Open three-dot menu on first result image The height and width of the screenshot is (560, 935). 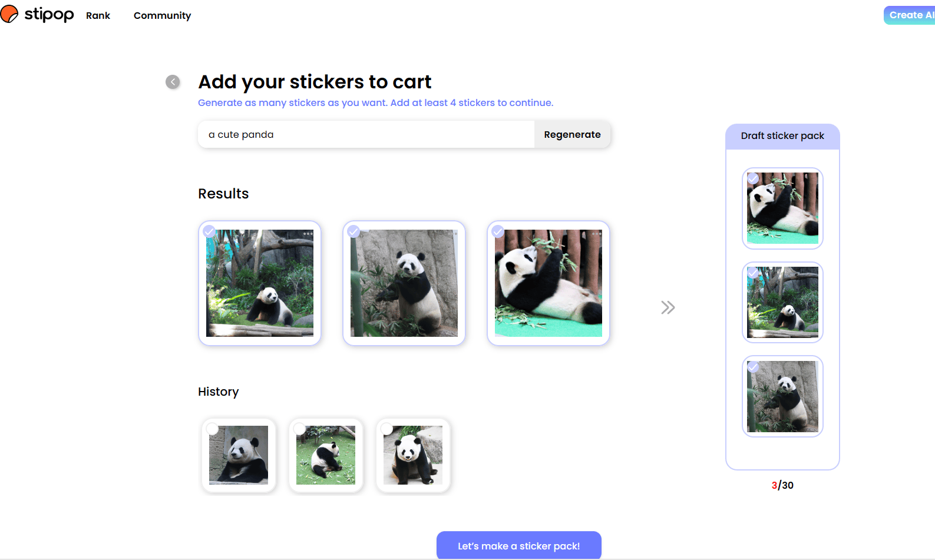click(308, 234)
